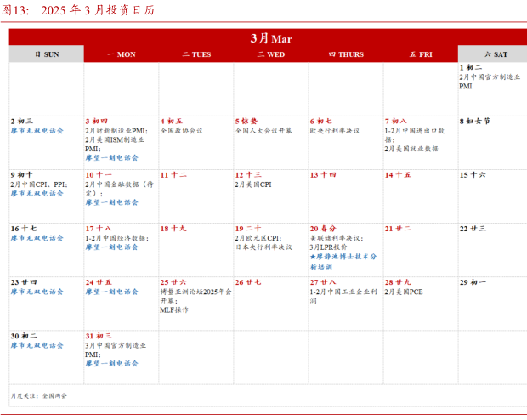Click the 月度关注 footer note
This screenshot has width=527, height=420.
pos(38,396)
